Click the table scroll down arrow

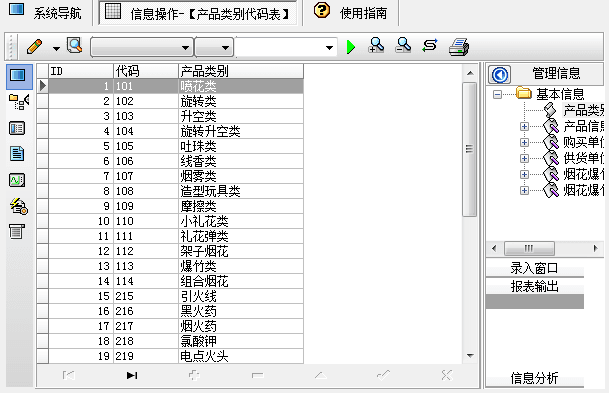470,356
